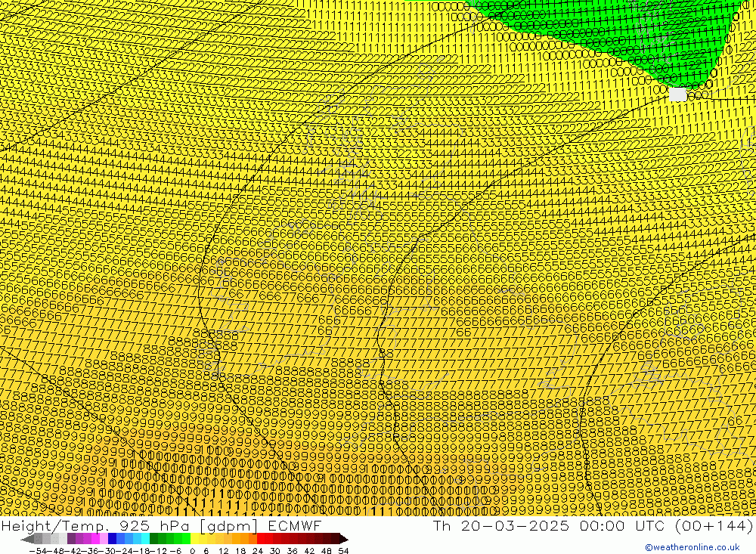Image resolution: width=756 pixels, height=554 pixels.
Task: Click the legend label '12'
Action: pos(223,551)
